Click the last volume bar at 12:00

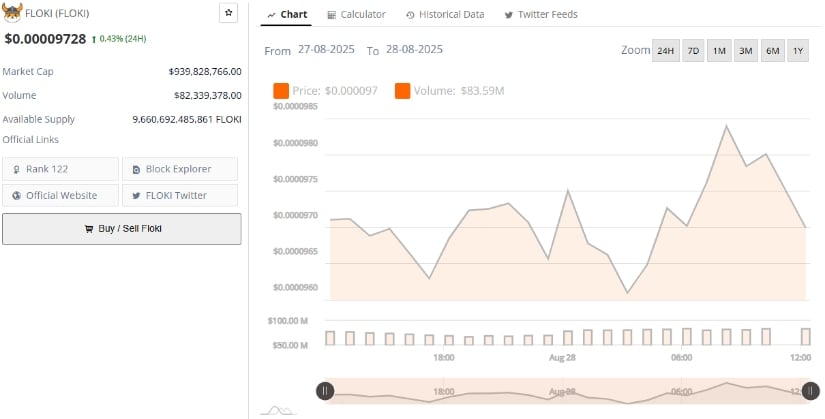806,336
